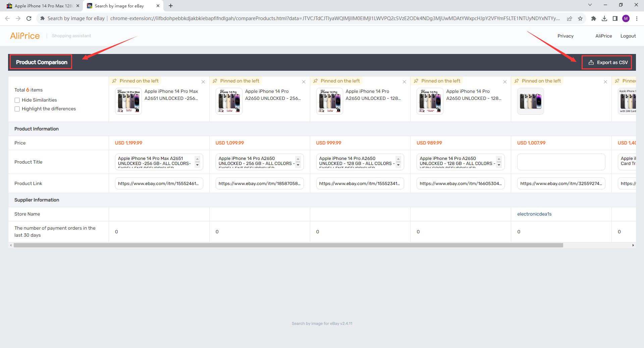Toggle pin icon on the USD 989.99 column
Viewport: 644px width, 348px height.
416,81
